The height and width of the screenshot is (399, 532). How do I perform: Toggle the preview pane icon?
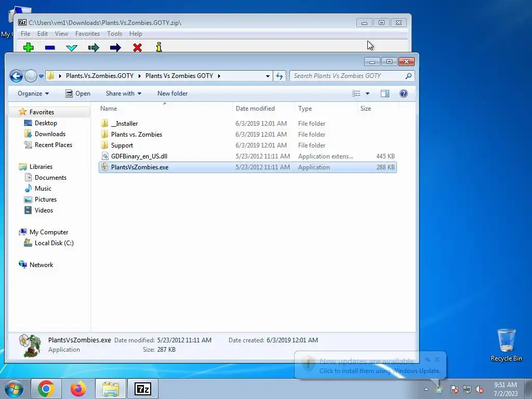[x=385, y=94]
